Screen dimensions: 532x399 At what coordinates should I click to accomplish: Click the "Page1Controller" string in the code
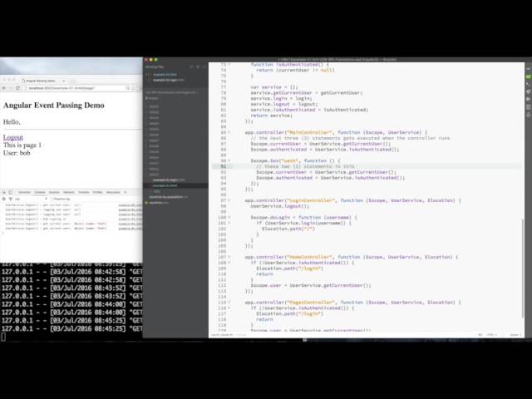[310, 303]
